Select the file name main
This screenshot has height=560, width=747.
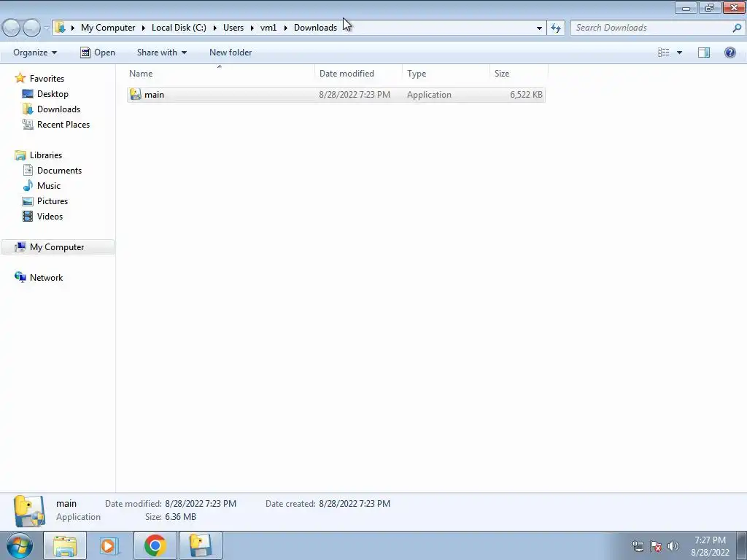click(155, 94)
